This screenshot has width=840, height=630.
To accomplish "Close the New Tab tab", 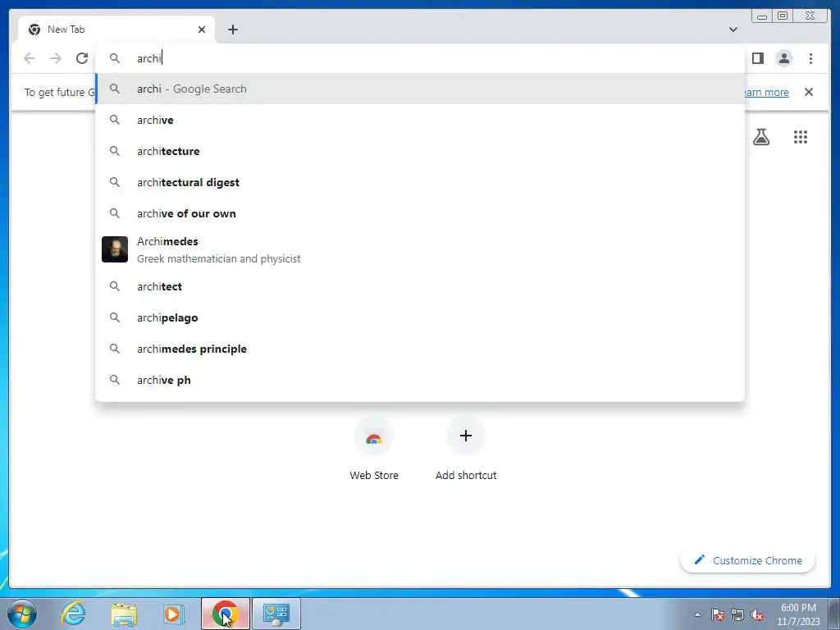I will click(202, 30).
